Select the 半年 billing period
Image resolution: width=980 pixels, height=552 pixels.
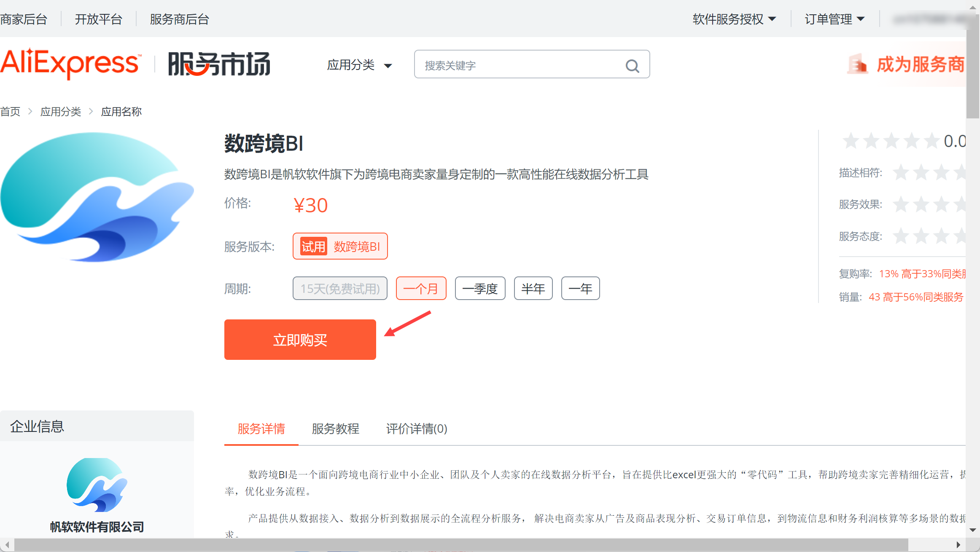tap(533, 288)
